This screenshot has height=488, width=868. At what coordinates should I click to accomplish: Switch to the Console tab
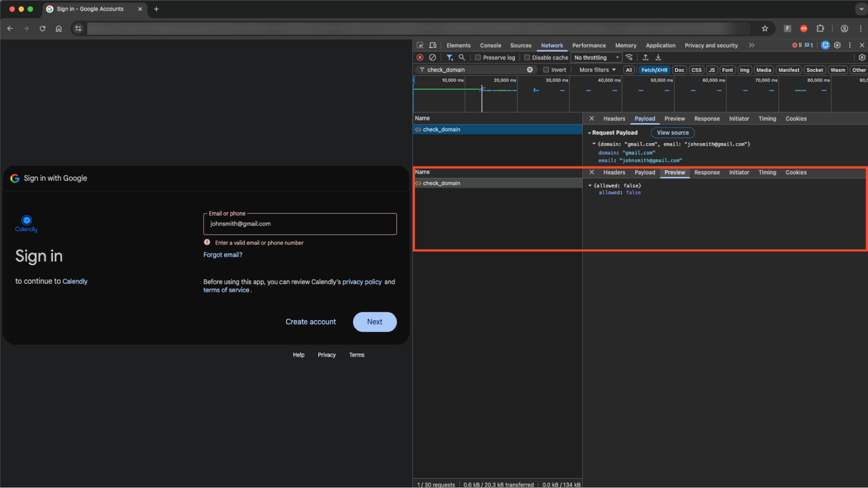click(x=490, y=45)
